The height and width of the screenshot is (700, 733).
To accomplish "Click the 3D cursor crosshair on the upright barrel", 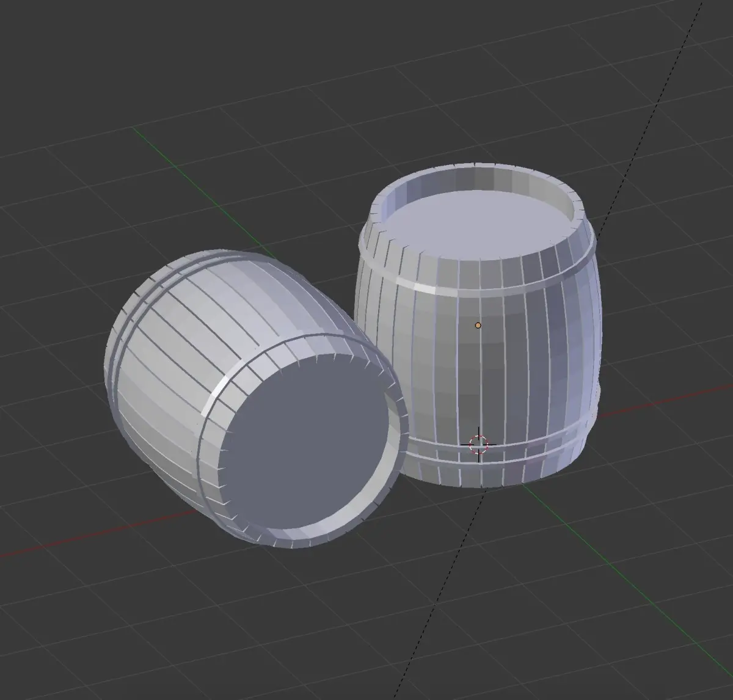I will click(478, 444).
